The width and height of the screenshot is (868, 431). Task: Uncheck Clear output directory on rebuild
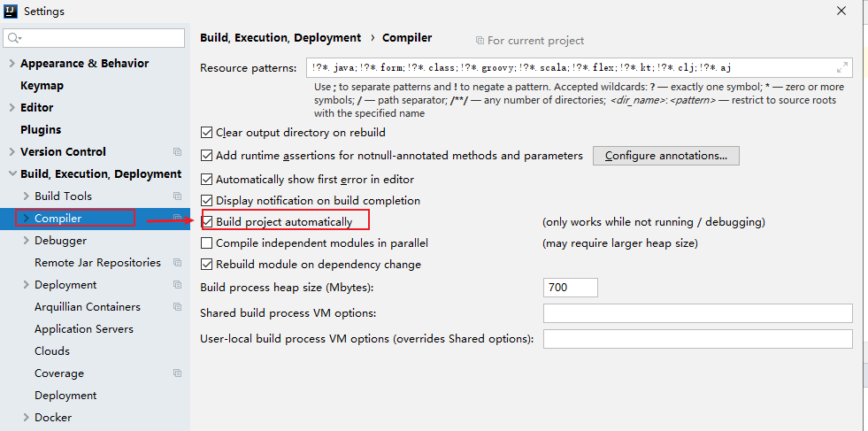coord(206,133)
